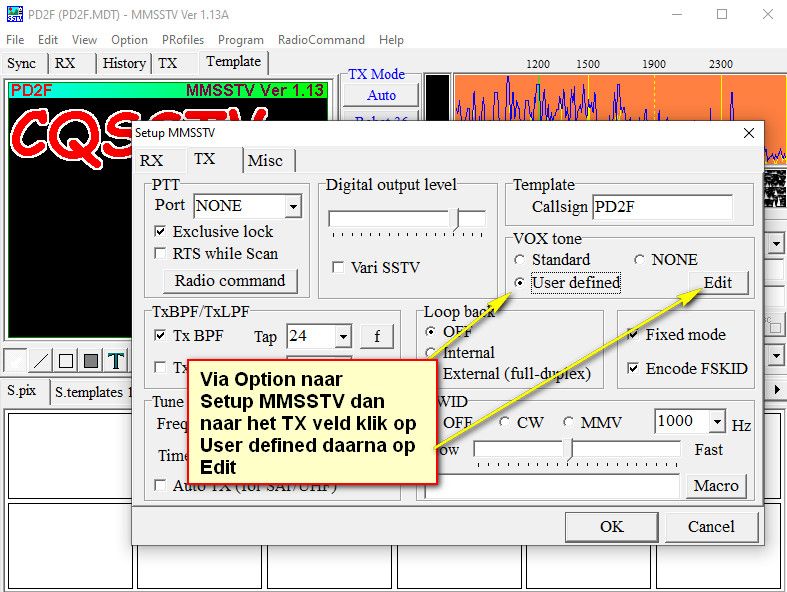Open File menu

click(x=15, y=40)
